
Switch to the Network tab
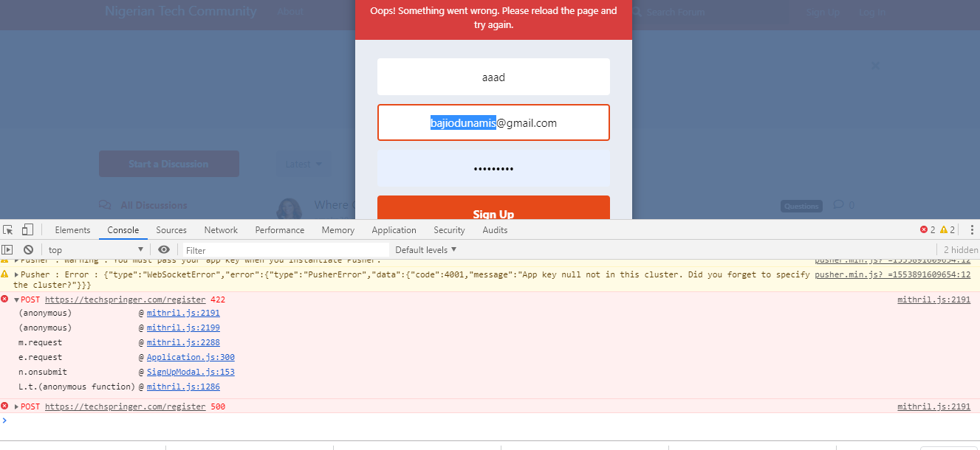[221, 230]
